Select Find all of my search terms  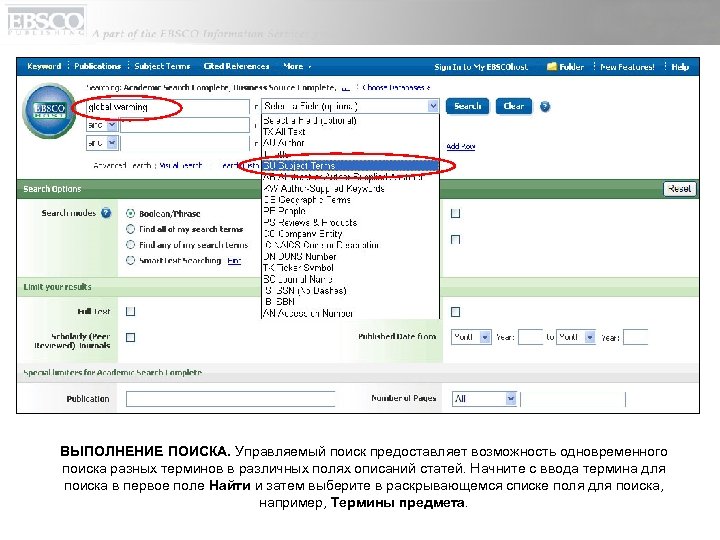pyautogui.click(x=130, y=229)
